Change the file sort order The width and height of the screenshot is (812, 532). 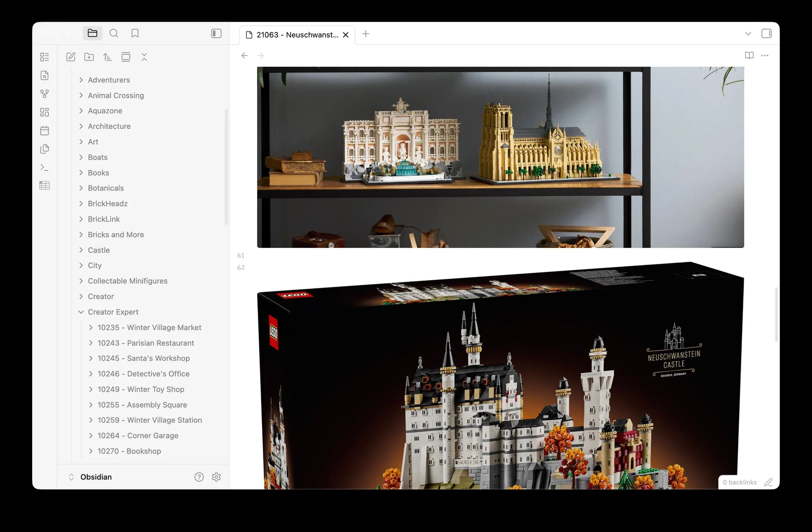click(107, 57)
